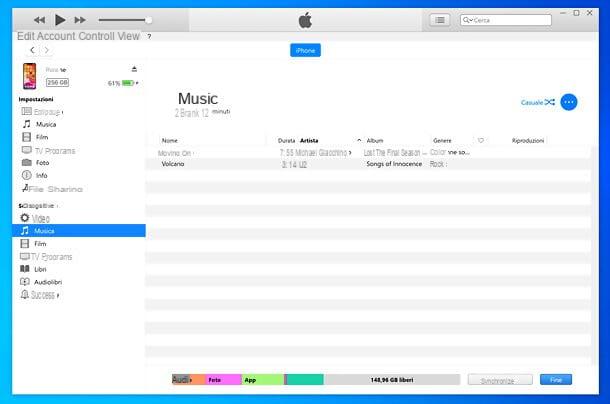
Task: Select the Moving On song row
Action: point(368,153)
